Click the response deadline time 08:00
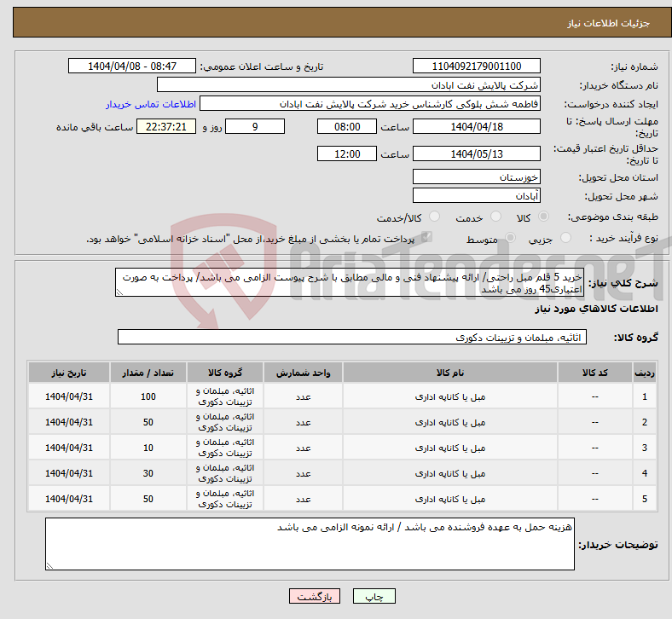 (x=347, y=126)
